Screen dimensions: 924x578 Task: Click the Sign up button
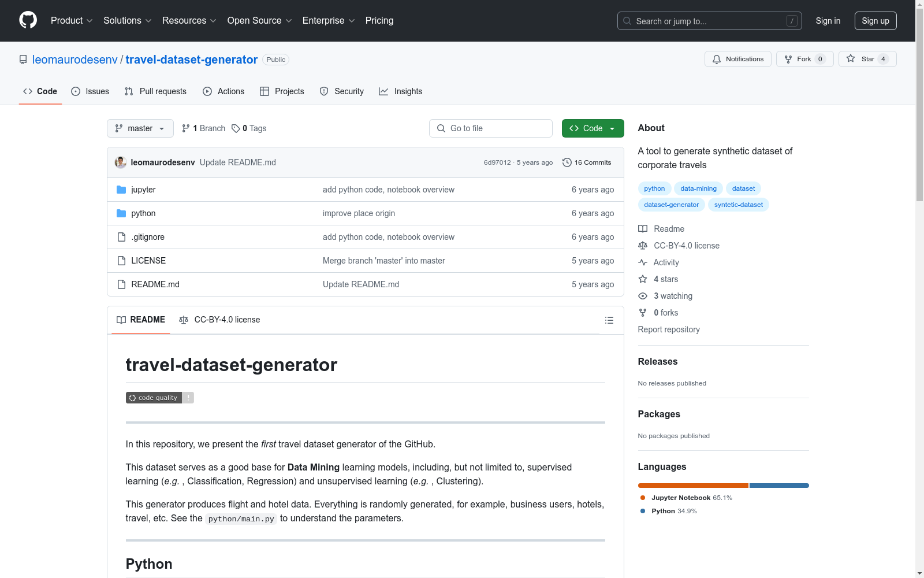point(875,21)
